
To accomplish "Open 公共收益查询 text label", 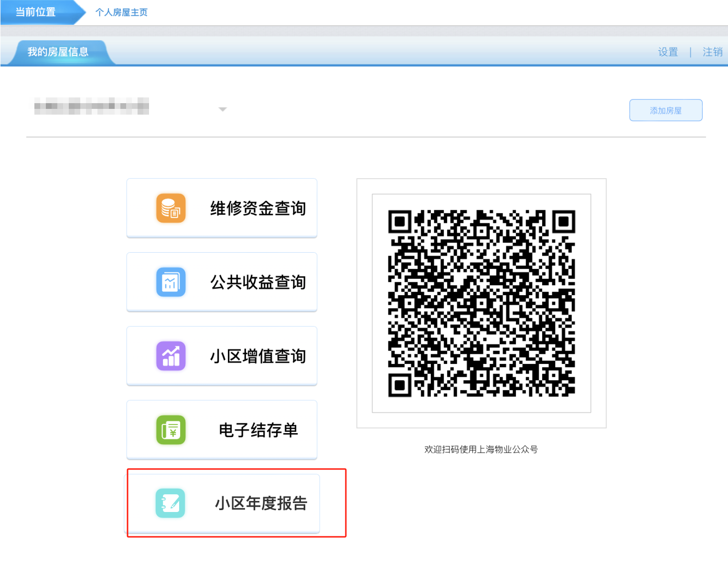I will click(x=258, y=282).
